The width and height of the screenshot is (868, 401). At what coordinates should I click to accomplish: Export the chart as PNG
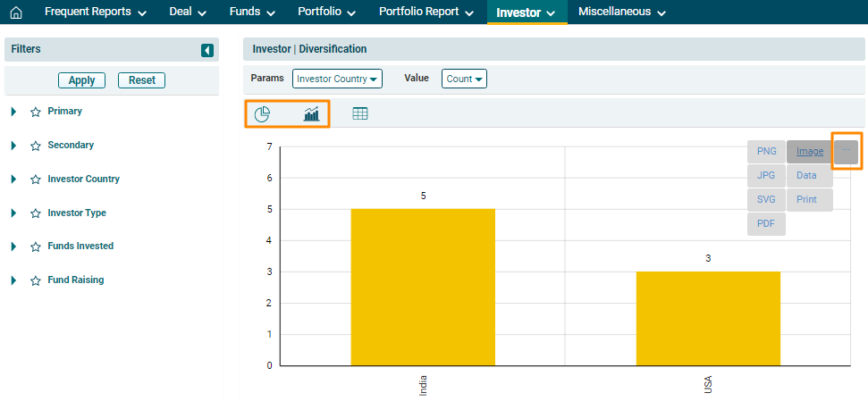pos(766,152)
